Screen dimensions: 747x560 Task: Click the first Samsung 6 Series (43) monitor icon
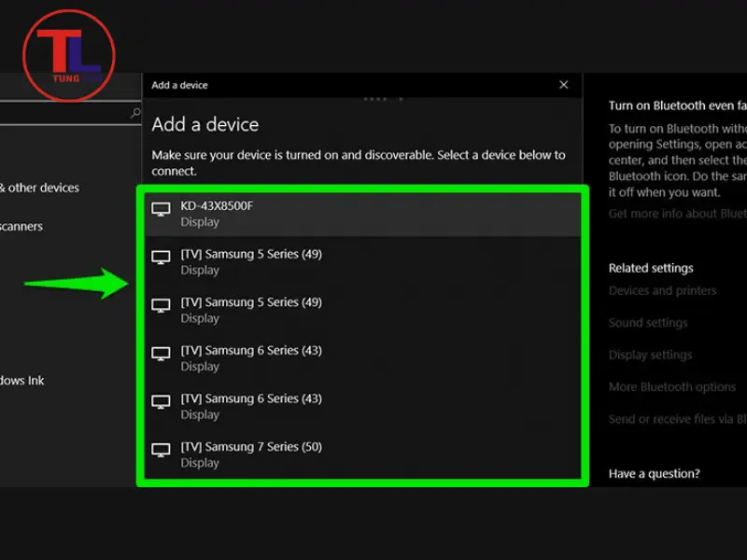[x=162, y=355]
